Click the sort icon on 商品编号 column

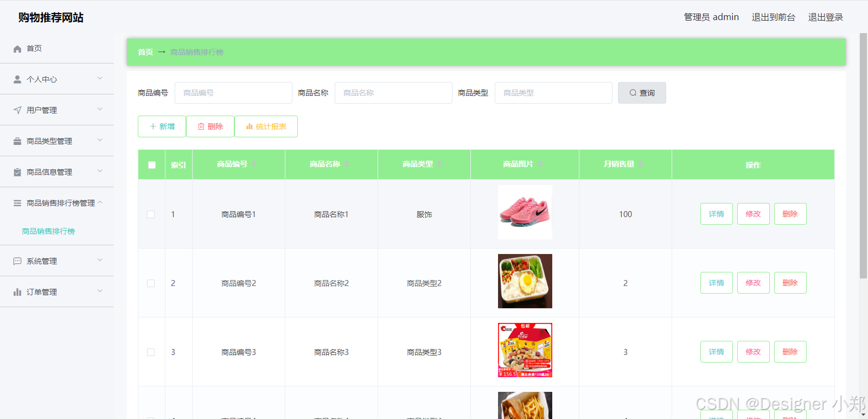click(x=254, y=164)
